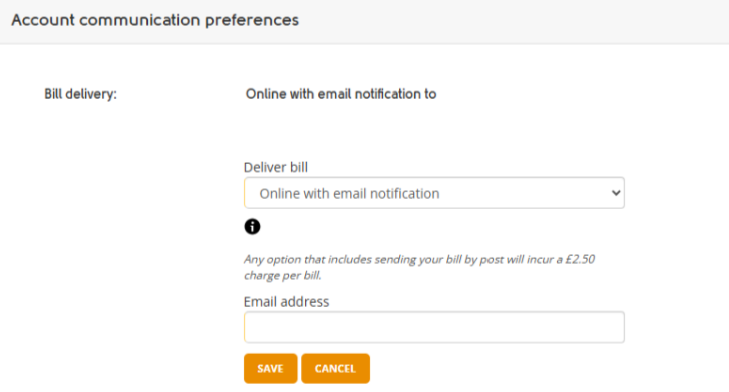Click the 'Email address' field label
Image resolution: width=729 pixels, height=392 pixels.
click(x=286, y=302)
